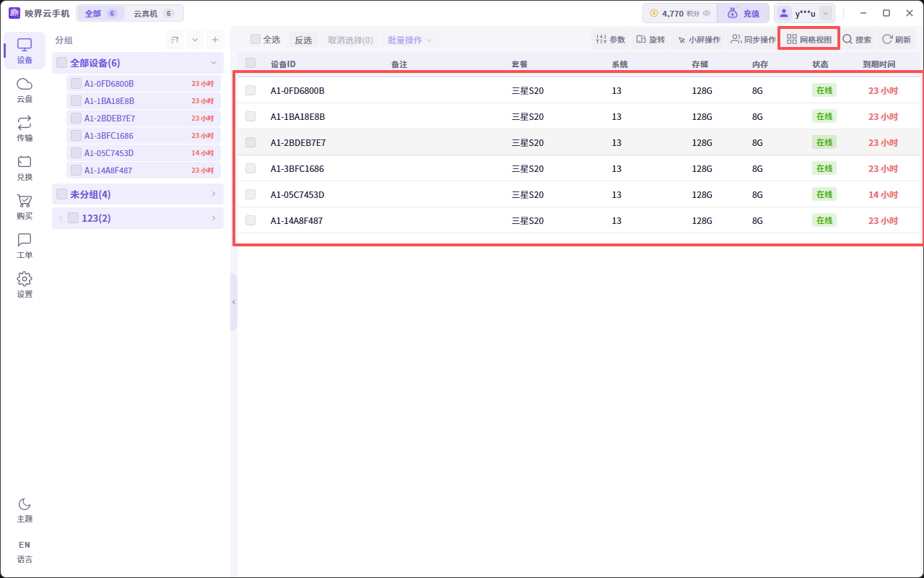Switch to the 全部 6 tab
The height and width of the screenshot is (578, 924).
(x=100, y=13)
